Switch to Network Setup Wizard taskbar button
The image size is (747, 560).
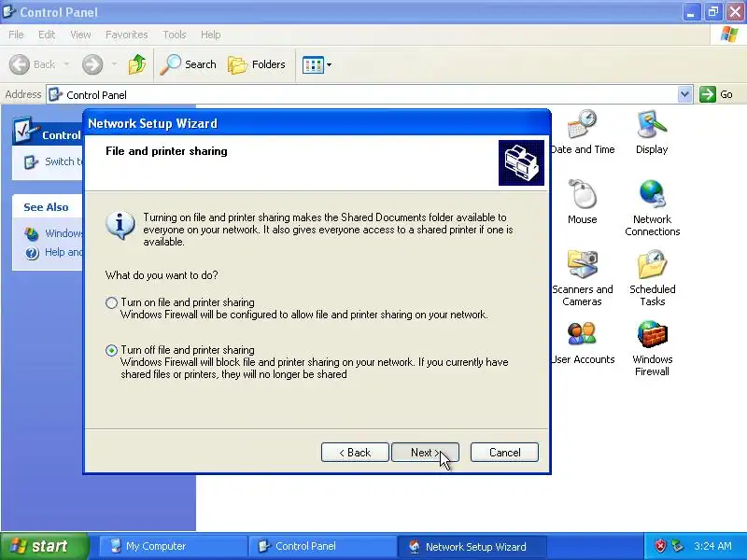pyautogui.click(x=472, y=546)
